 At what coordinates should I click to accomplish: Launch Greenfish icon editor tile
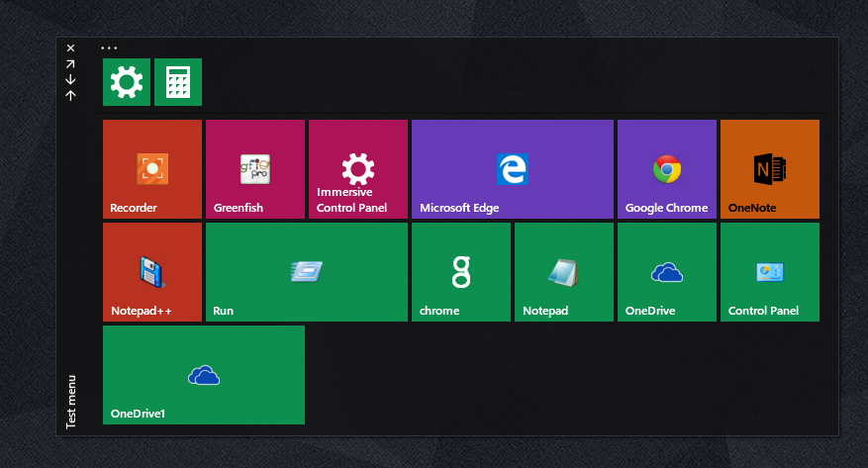255,169
